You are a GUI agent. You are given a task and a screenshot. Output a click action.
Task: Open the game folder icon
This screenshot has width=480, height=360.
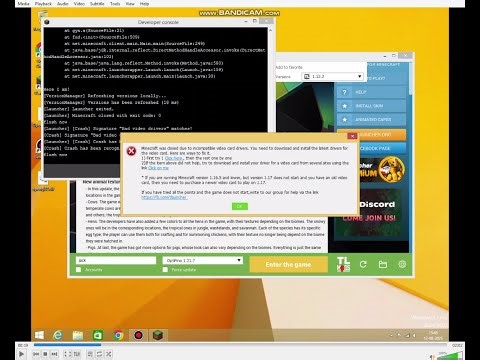click(x=383, y=265)
